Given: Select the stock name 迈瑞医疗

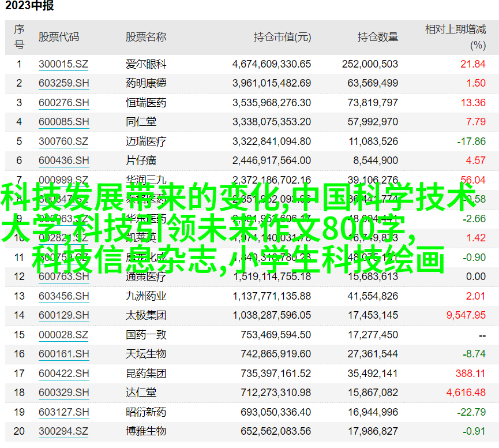Looking at the screenshot, I should [x=146, y=141].
